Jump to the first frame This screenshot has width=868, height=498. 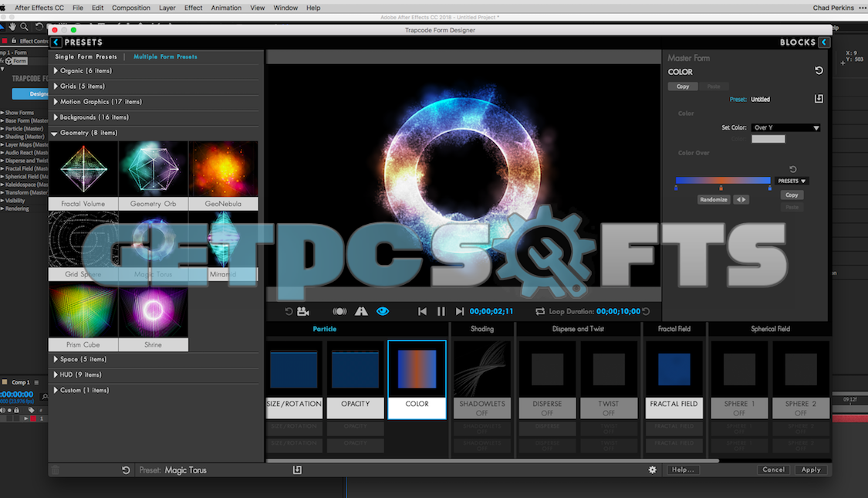pos(422,311)
